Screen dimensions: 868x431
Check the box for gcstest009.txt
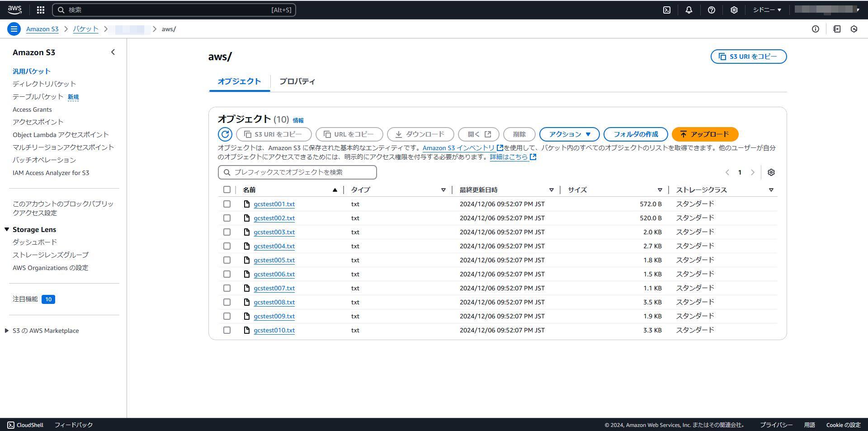coord(227,316)
